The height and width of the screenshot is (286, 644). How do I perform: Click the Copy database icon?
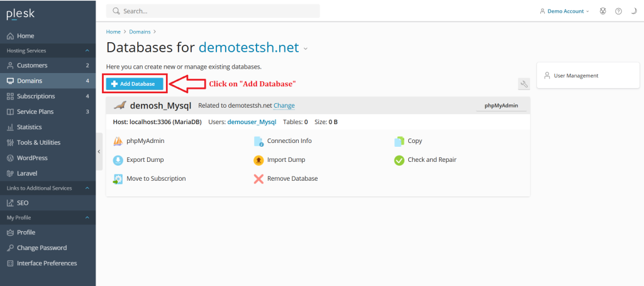point(399,142)
